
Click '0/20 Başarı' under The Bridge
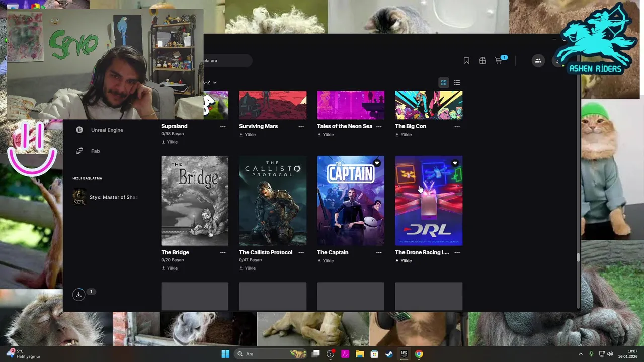173,260
